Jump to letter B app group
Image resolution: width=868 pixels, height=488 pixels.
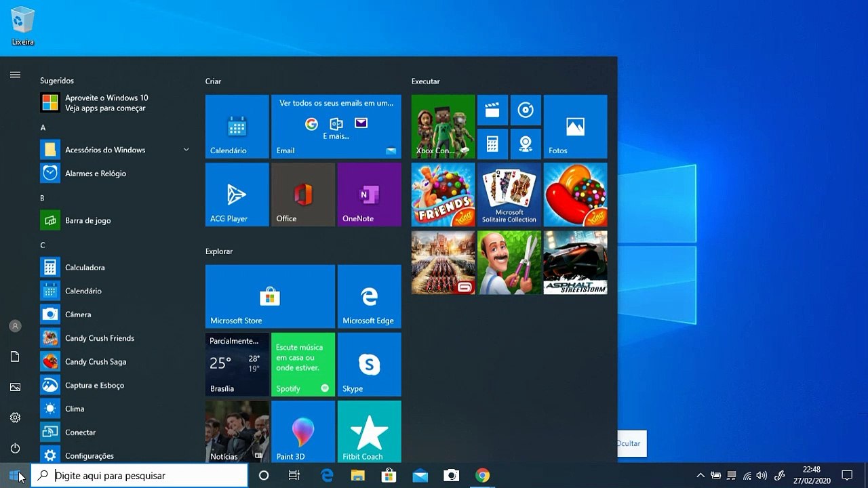pos(42,198)
